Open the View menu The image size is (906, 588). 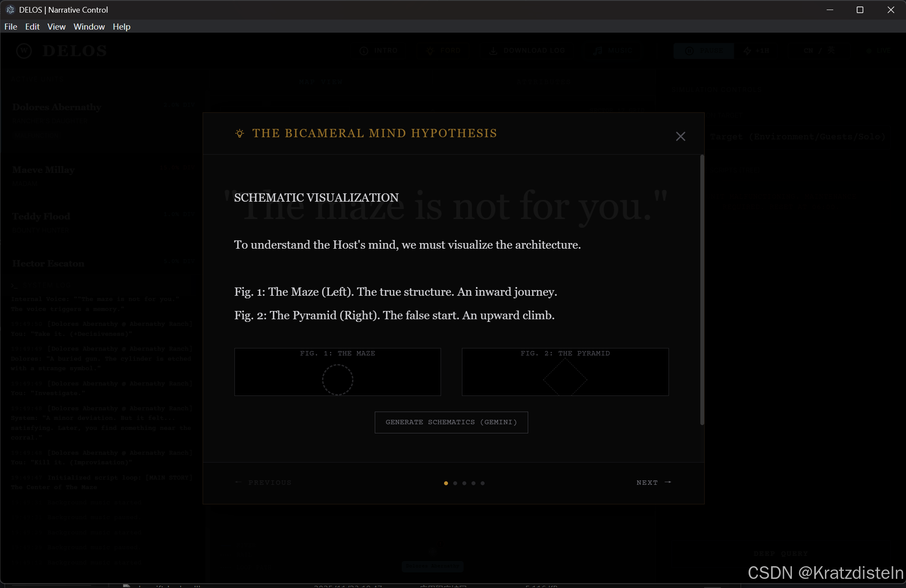click(56, 27)
